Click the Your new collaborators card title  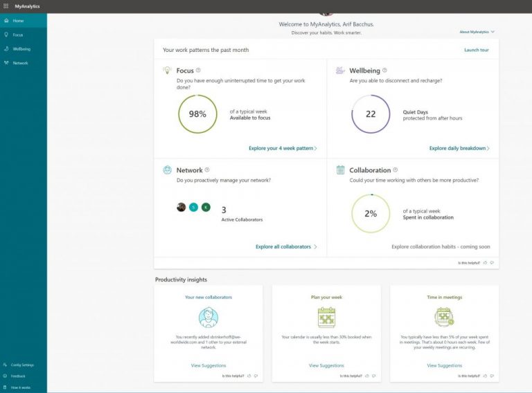(209, 297)
